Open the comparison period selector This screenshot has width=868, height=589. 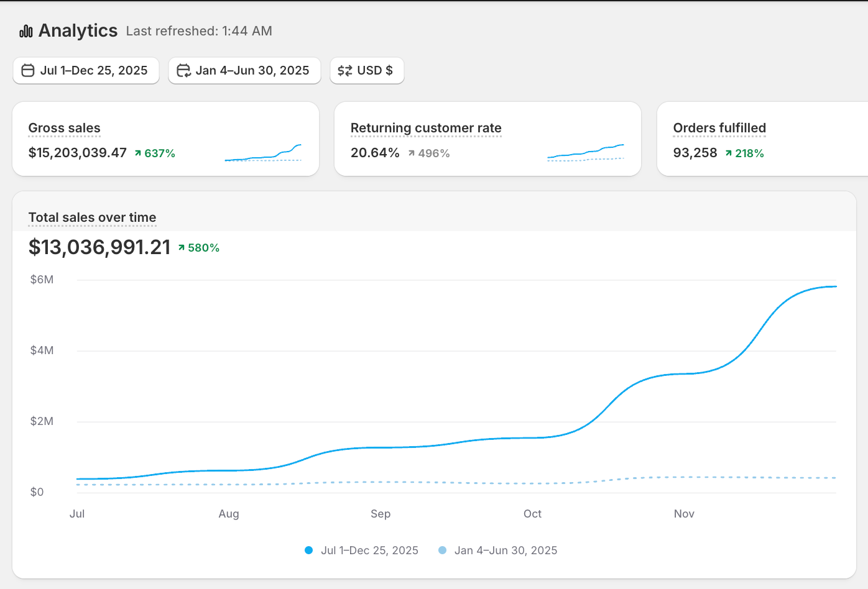(244, 70)
